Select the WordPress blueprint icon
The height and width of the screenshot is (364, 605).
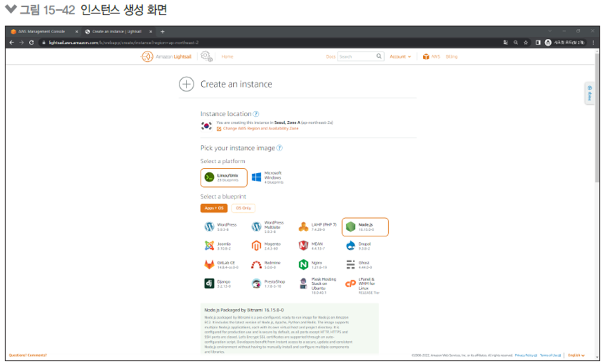click(x=209, y=227)
